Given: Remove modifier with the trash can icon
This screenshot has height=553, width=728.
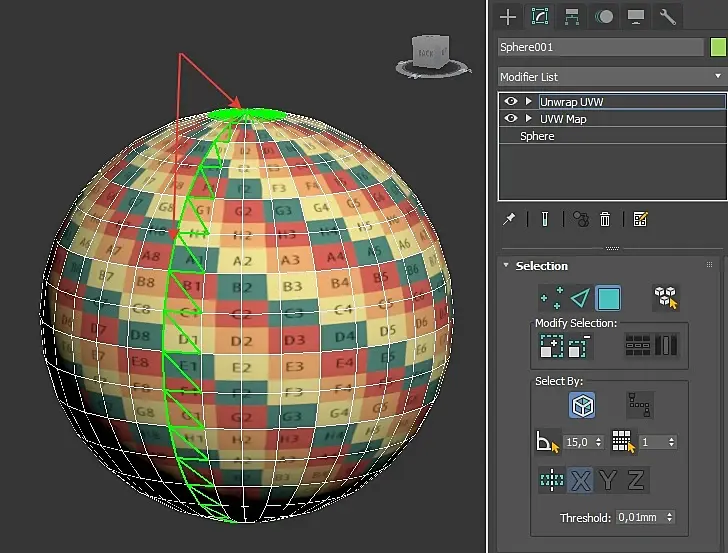Looking at the screenshot, I should (x=605, y=219).
